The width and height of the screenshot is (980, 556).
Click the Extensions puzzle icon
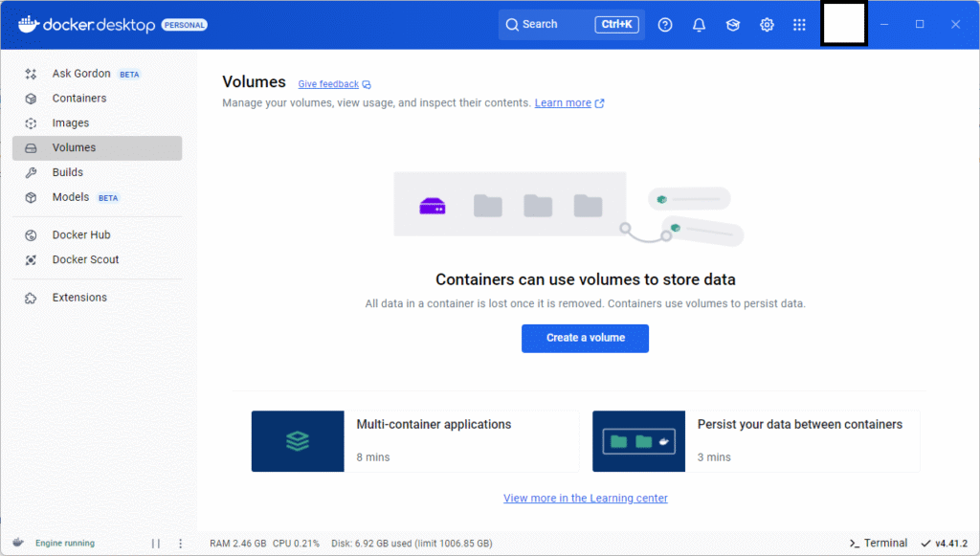click(x=31, y=298)
